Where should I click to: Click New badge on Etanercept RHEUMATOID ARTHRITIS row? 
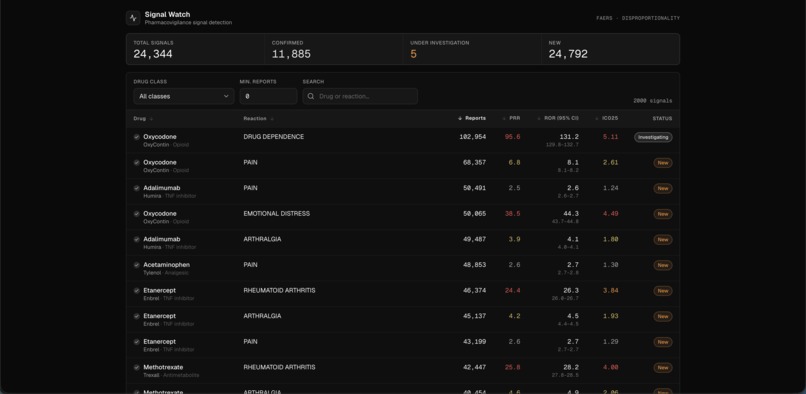tap(663, 291)
